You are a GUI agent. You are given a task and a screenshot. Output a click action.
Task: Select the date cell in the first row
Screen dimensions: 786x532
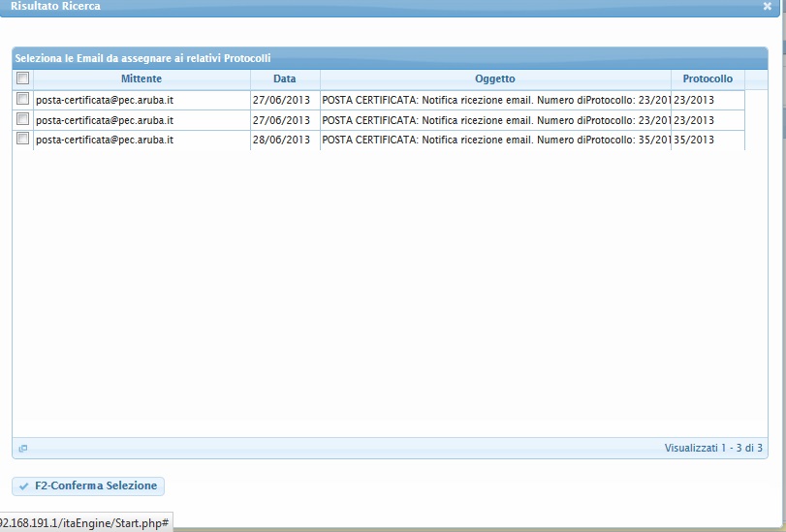(x=281, y=100)
